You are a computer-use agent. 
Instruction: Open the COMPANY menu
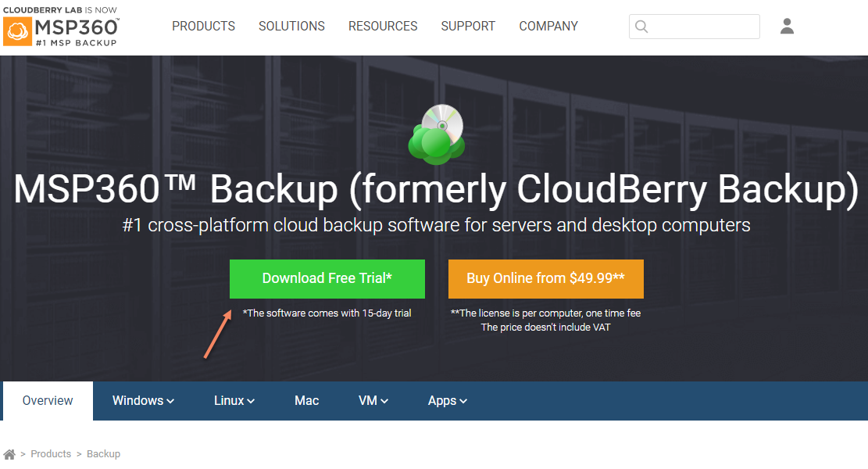coord(548,26)
